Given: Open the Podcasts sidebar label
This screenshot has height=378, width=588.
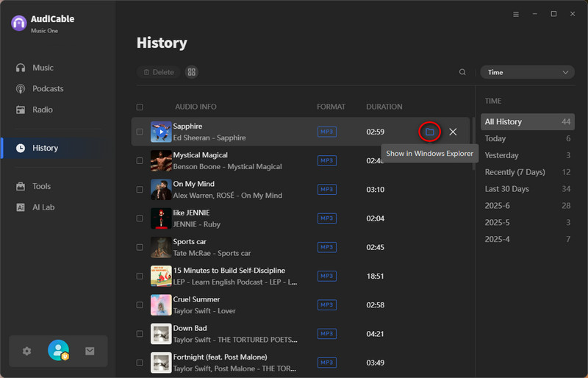Looking at the screenshot, I should click(x=48, y=88).
